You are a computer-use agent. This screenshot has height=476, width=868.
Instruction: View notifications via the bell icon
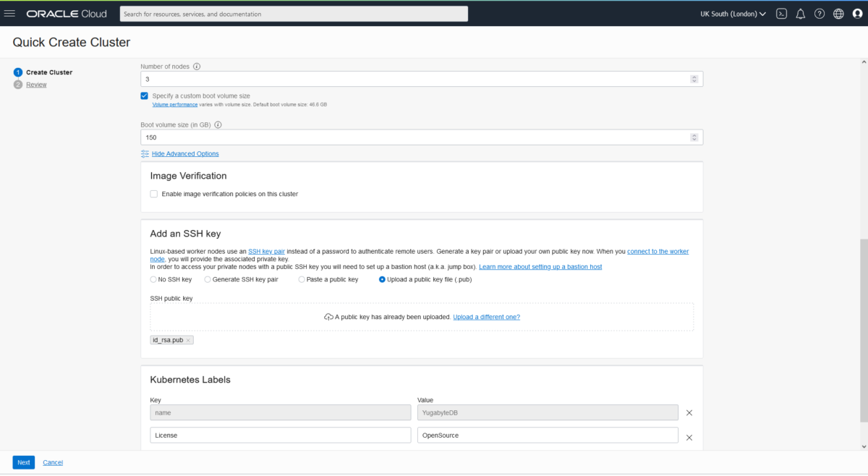pyautogui.click(x=800, y=13)
